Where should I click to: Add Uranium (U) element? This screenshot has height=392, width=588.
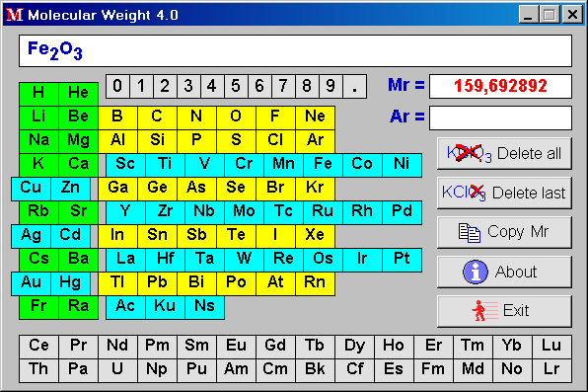117,370
